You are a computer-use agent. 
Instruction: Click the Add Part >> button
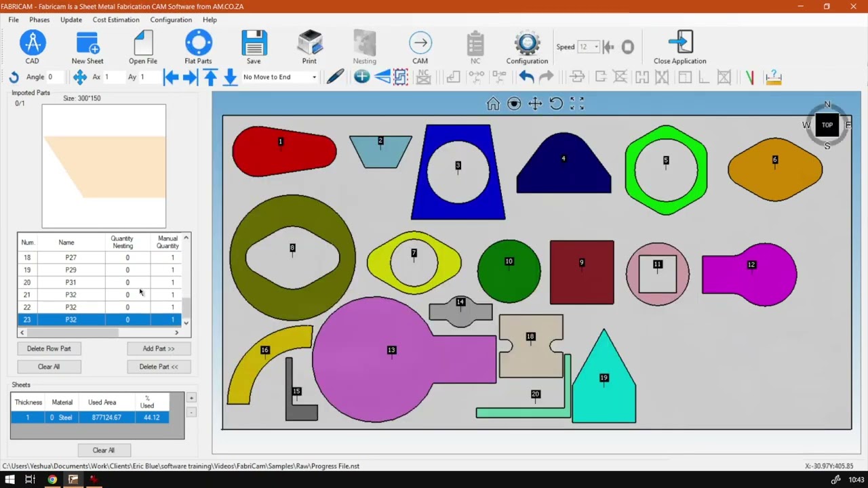coord(159,348)
